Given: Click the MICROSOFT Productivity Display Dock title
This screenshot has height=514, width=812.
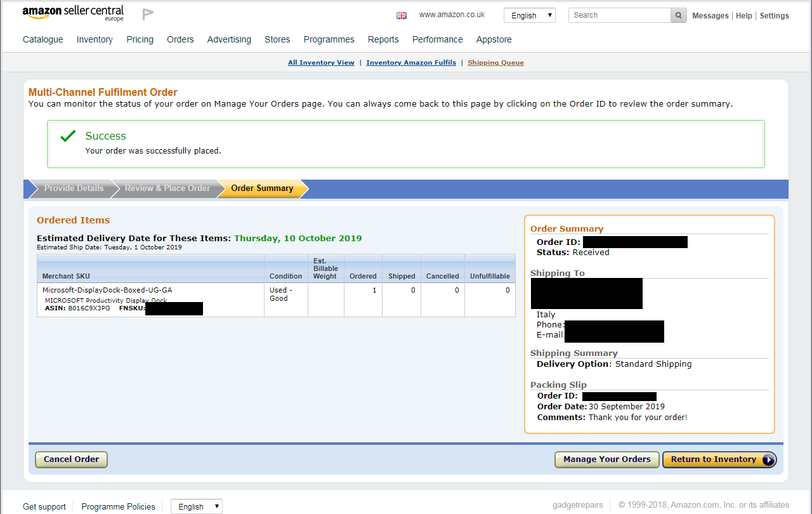Looking at the screenshot, I should [x=106, y=301].
